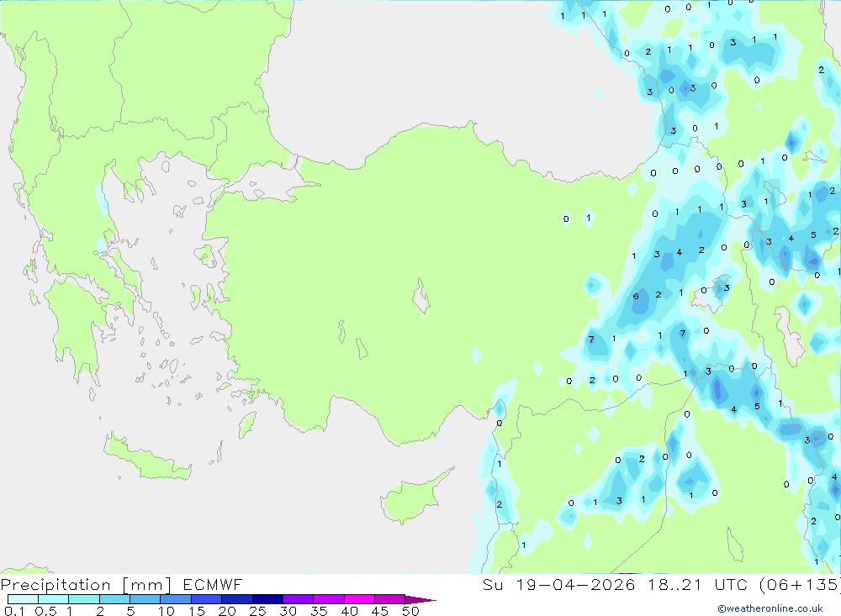The height and width of the screenshot is (616, 841).
Task: Click the above-50 arrow tip of the legend
Action: tap(420, 599)
